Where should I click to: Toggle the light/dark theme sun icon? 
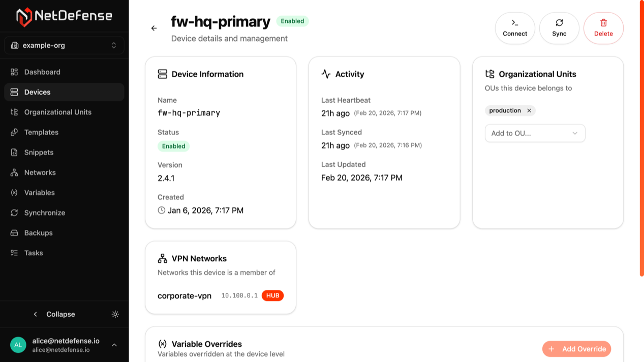(x=115, y=314)
